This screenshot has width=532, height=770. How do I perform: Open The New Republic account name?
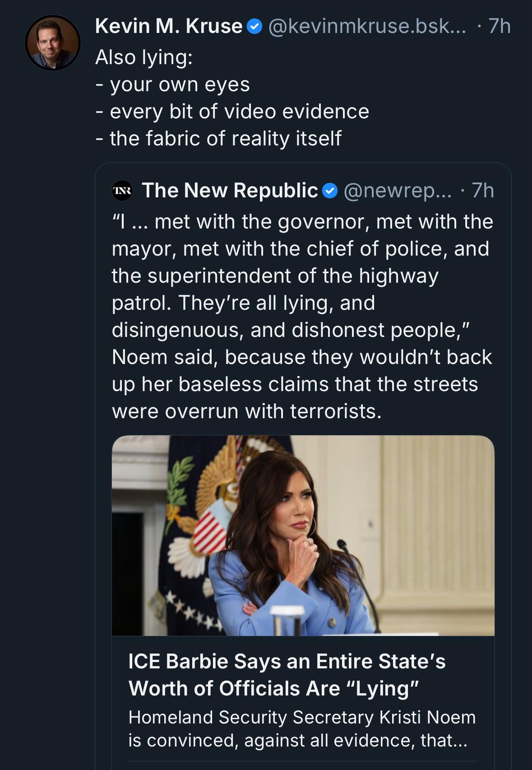point(230,191)
